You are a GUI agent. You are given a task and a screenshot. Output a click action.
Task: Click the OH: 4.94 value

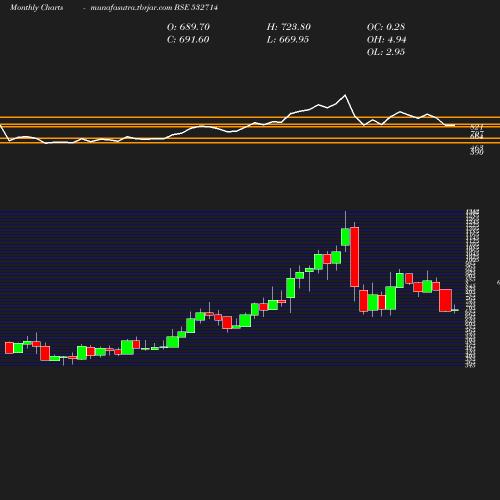point(387,39)
